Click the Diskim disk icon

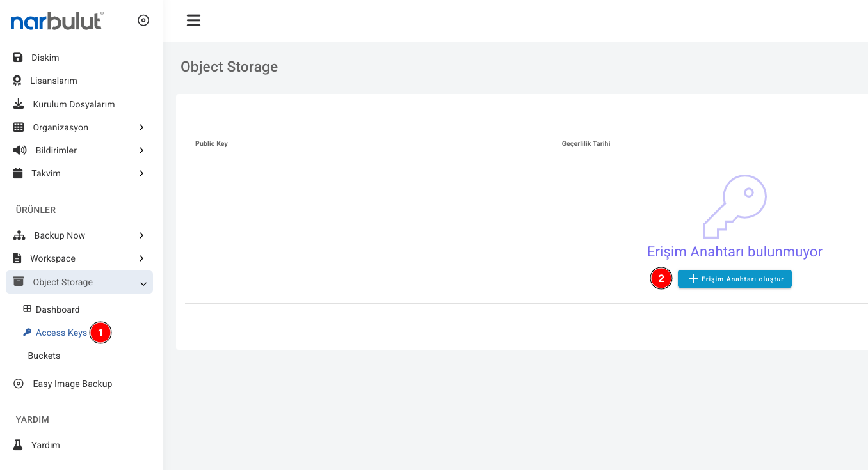point(18,58)
